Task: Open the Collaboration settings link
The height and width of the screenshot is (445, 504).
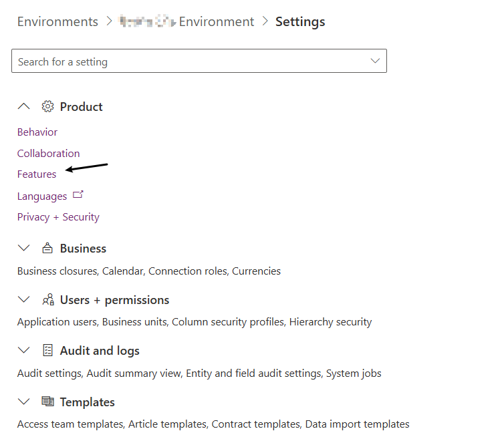Action: coord(48,154)
